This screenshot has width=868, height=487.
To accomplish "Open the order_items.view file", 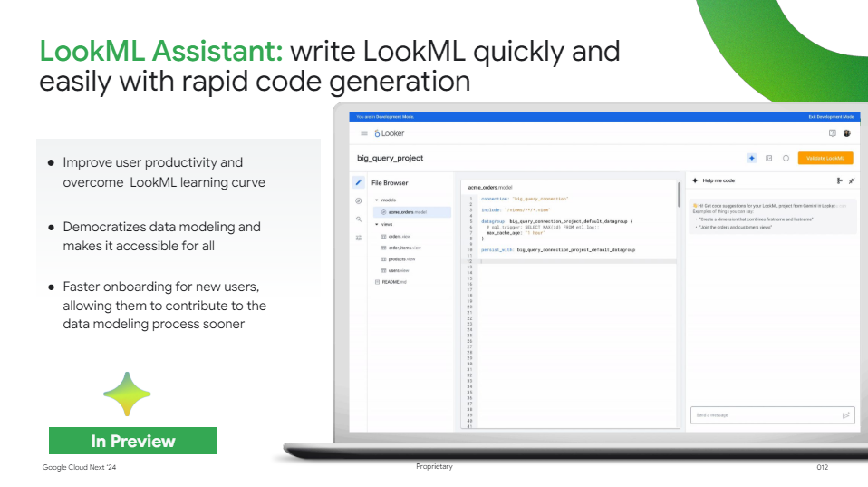I will click(x=404, y=248).
